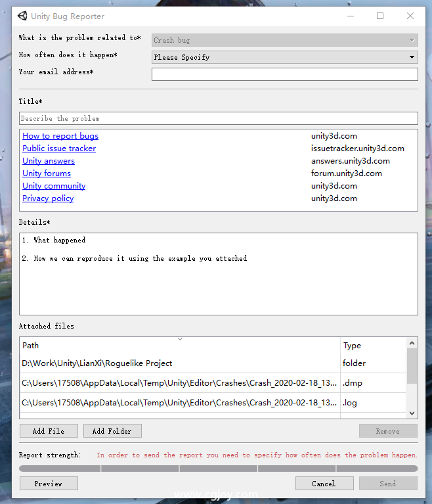Minimize the Unity Bug Reporter window
432x504 pixels.
tap(351, 16)
